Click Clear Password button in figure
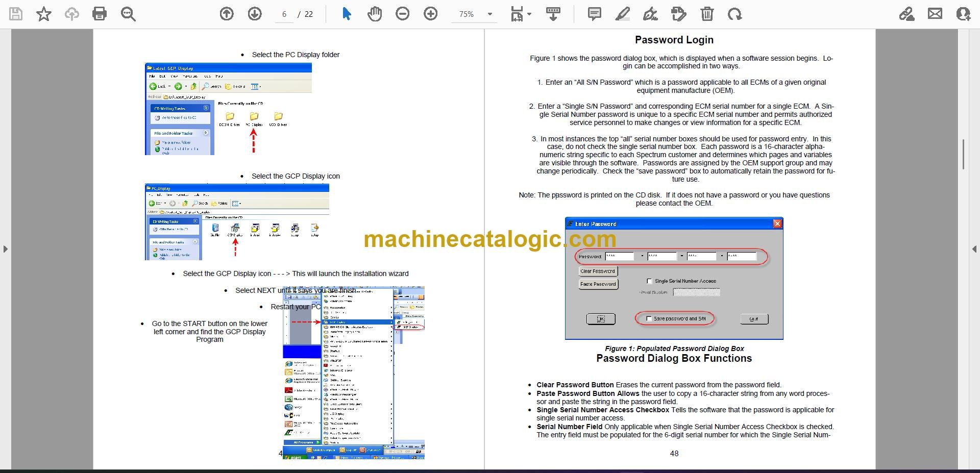The width and height of the screenshot is (980, 473). (598, 271)
